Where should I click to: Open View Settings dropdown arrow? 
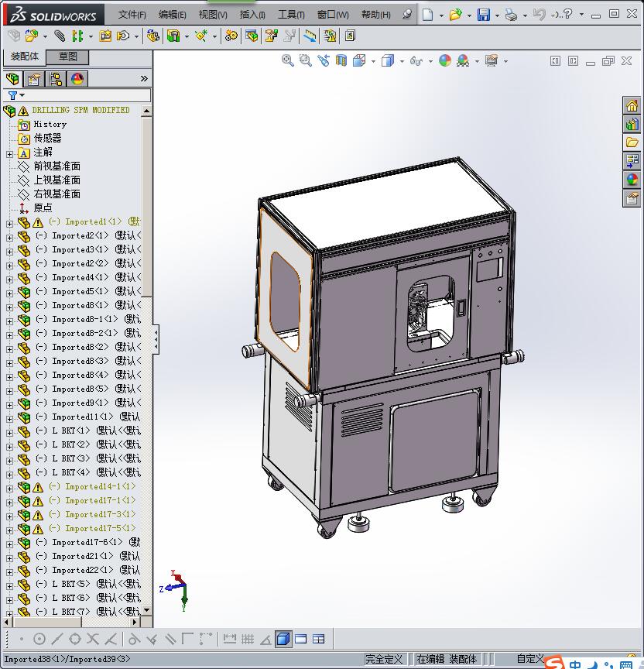coord(505,62)
